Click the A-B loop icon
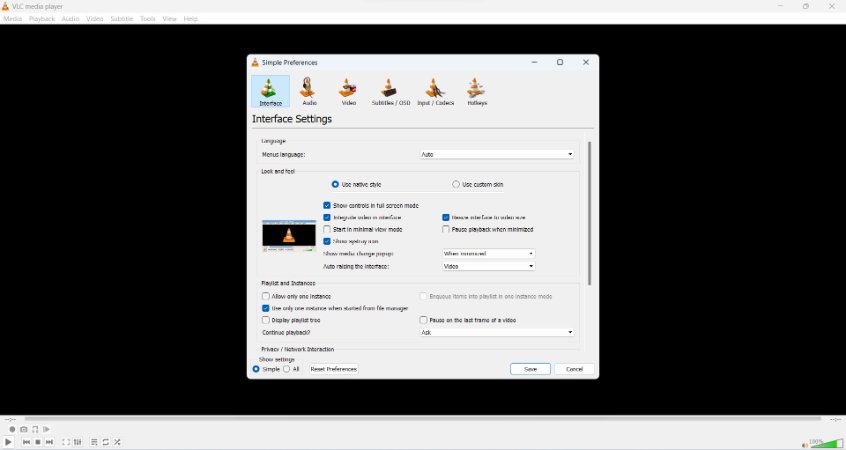Image resolution: width=846 pixels, height=450 pixels. click(35, 429)
